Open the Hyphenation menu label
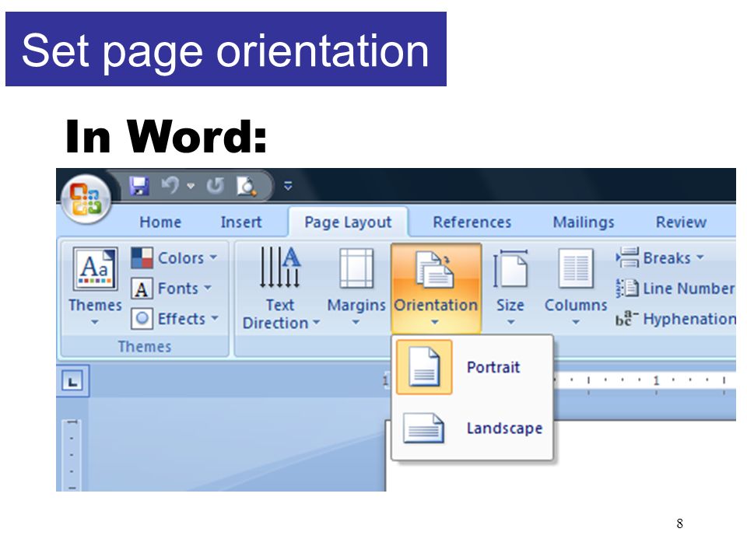 689,319
